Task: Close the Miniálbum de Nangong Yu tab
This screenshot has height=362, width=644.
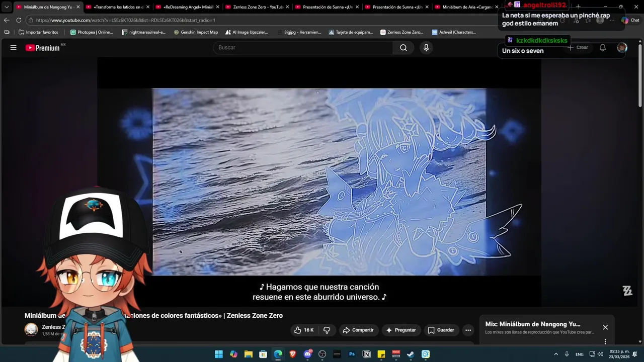Action: coord(78,7)
